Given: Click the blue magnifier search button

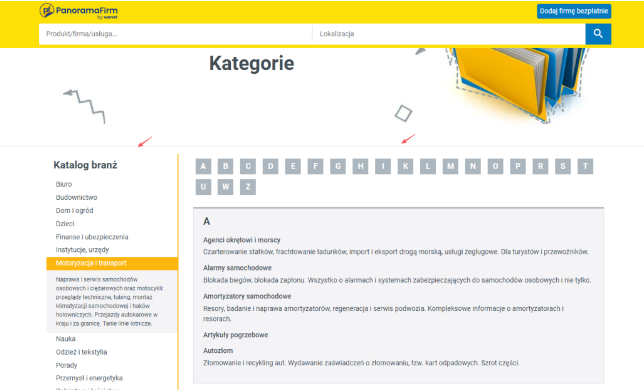Looking at the screenshot, I should tap(598, 34).
